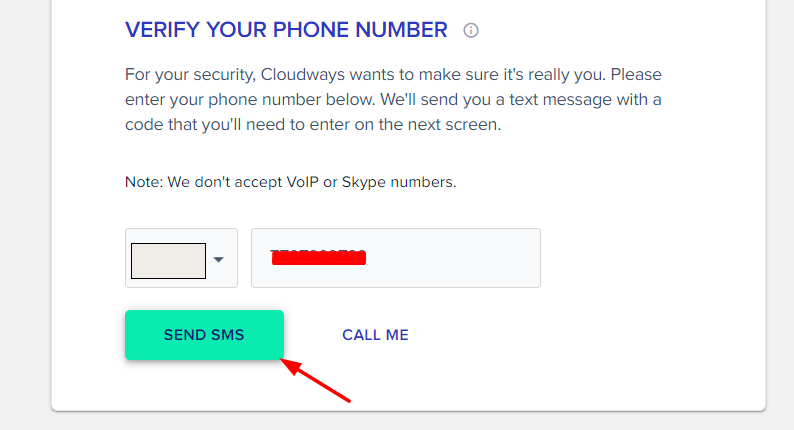This screenshot has height=430, width=794.
Task: Click the red redaction bar over the number
Action: click(318, 258)
